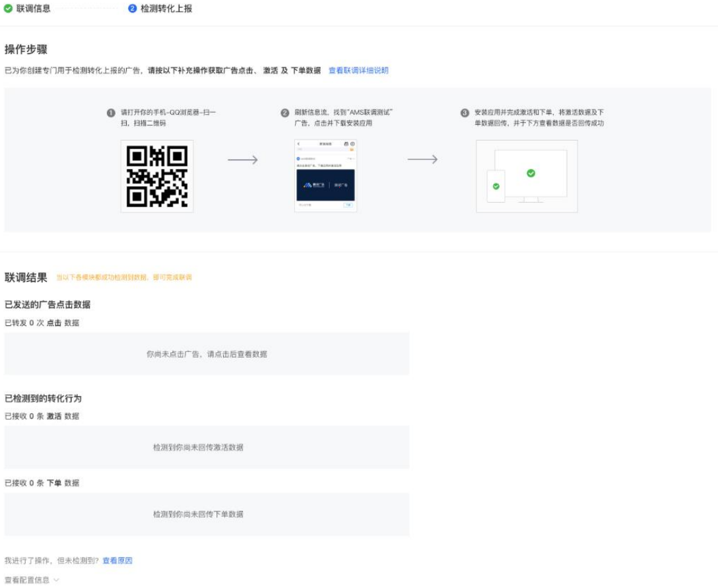Viewport: 718px width, 588px height.
Task: Click the chevron next to 查看配置信息
Action: coord(56,580)
